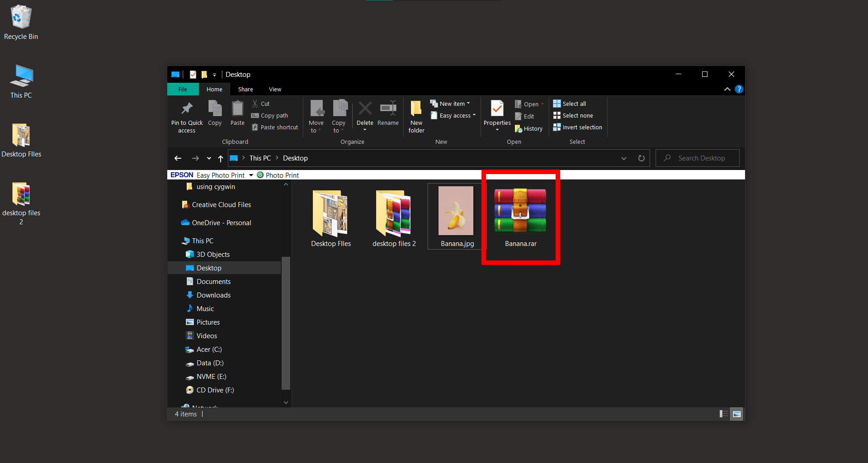Open the Copy to dropdown
Screen dimensions: 868x463
coord(339,115)
